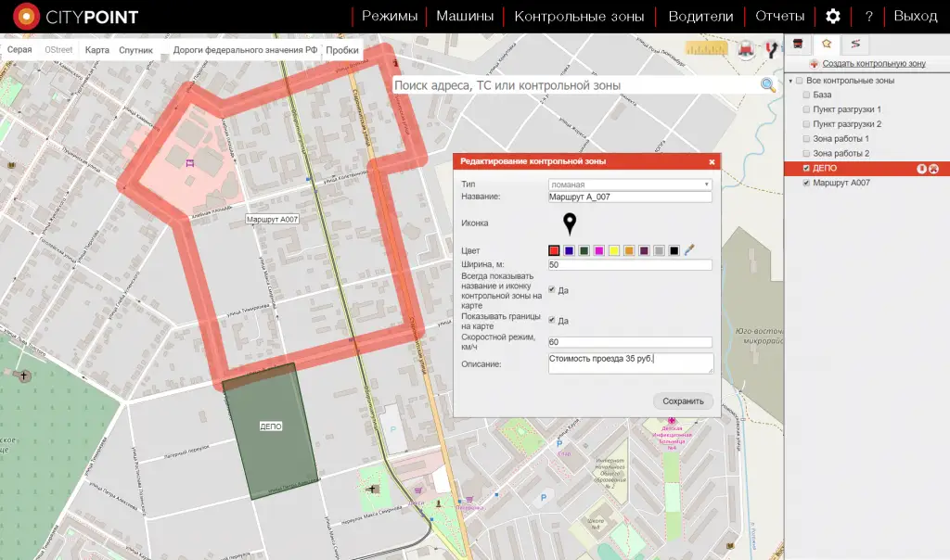
Task: Open the routes tab with S-curve icon
Action: 854,44
